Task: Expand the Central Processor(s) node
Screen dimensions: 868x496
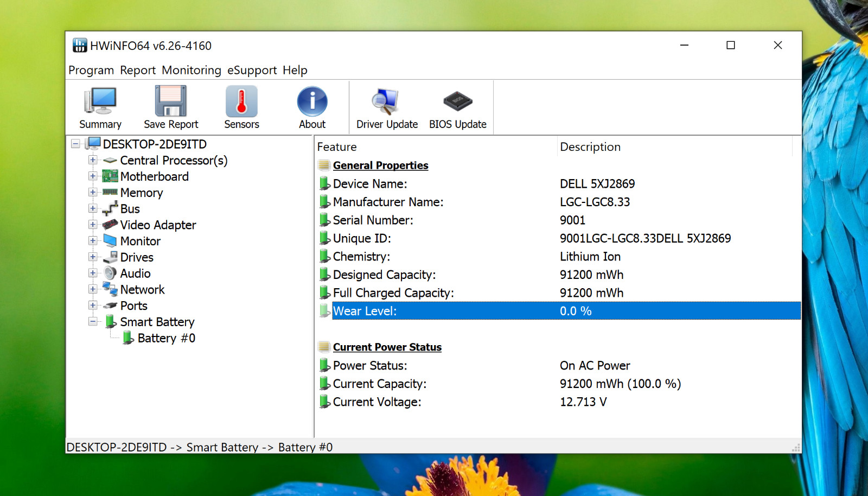Action: pyautogui.click(x=93, y=160)
